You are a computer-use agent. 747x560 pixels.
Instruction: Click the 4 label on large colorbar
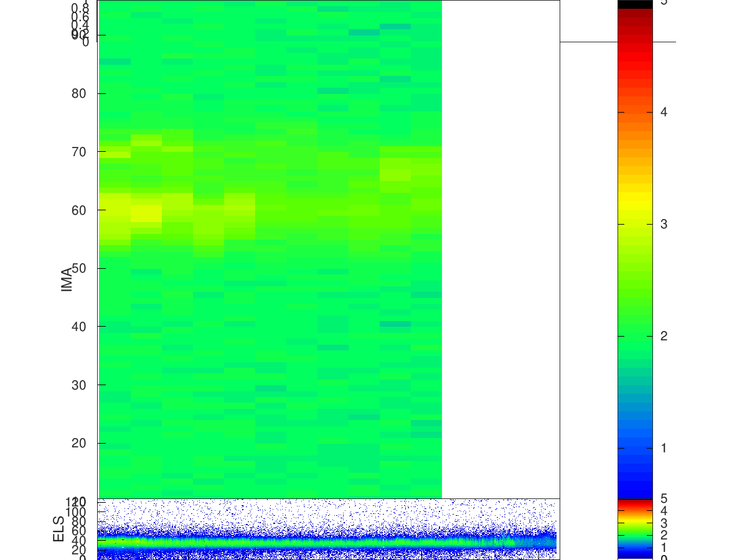pos(664,112)
